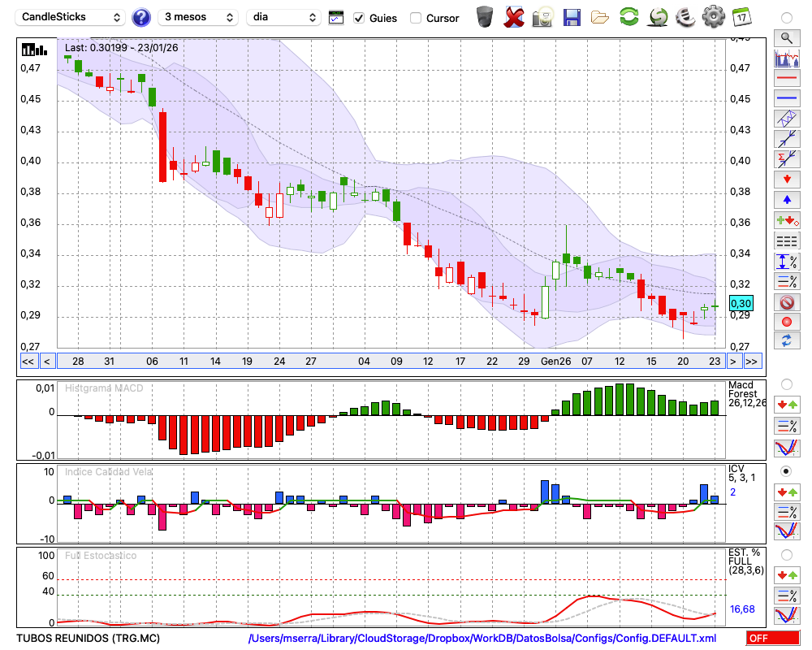Select the sigma regression line tool
Image resolution: width=812 pixels, height=650 pixels.
[x=787, y=159]
